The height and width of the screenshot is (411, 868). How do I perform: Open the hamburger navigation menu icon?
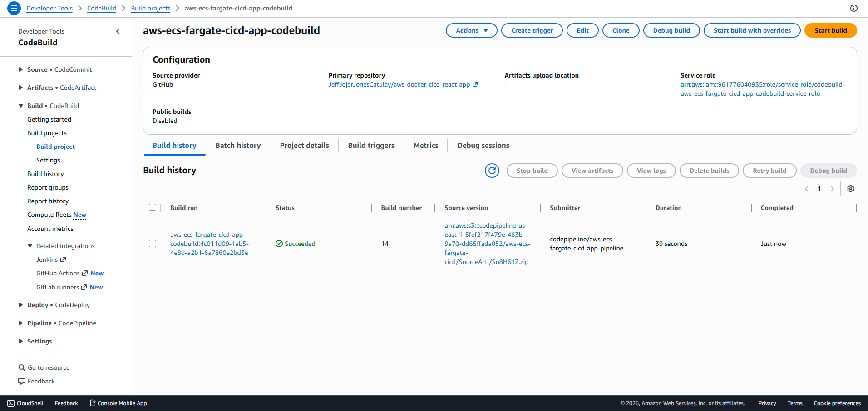(x=14, y=8)
